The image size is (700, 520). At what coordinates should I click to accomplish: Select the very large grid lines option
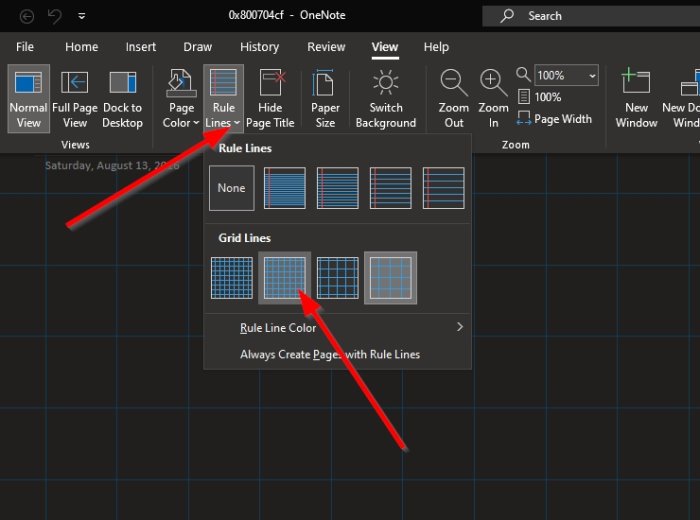(x=391, y=278)
